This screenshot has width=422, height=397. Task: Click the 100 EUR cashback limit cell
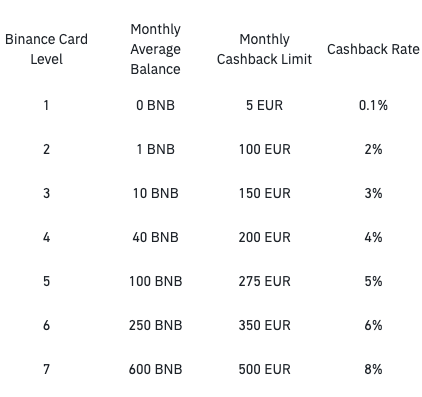tap(264, 149)
